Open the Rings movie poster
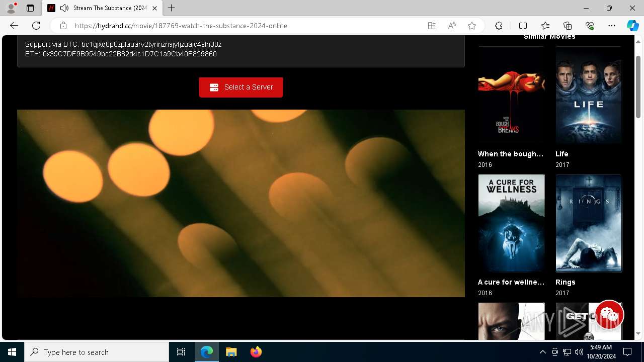The height and width of the screenshot is (362, 644). (x=589, y=223)
